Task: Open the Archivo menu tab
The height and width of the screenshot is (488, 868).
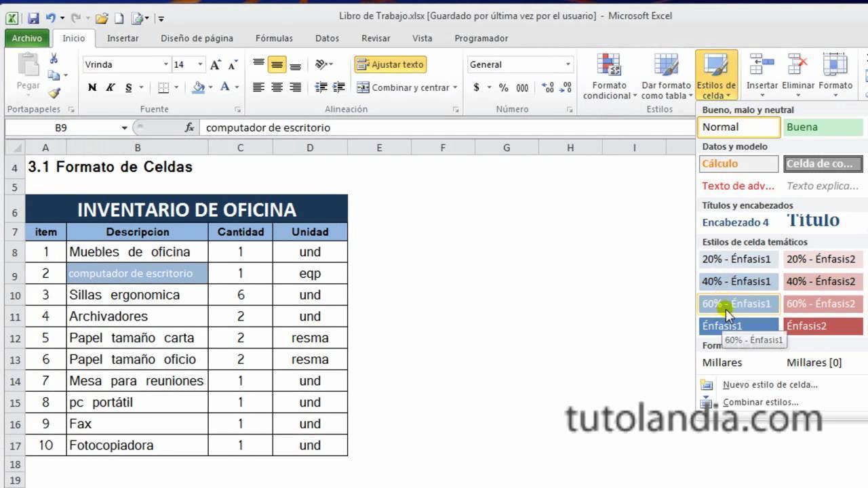Action: coord(27,39)
